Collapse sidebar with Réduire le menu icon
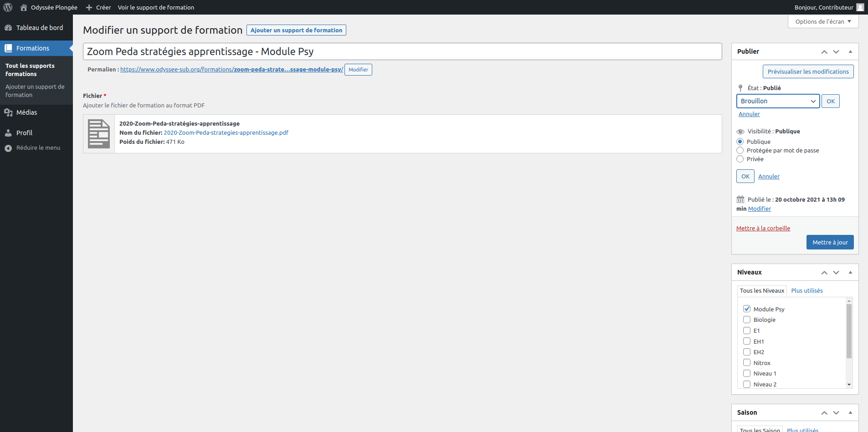 click(x=8, y=148)
